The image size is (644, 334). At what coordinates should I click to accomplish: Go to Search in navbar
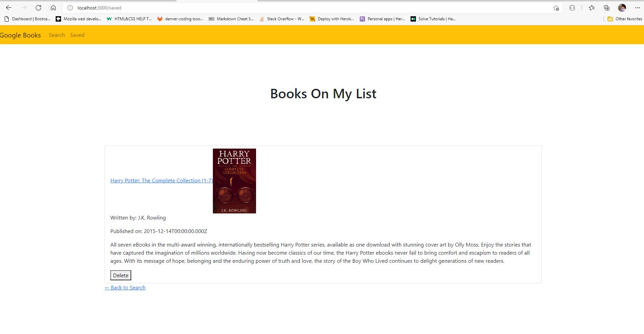pyautogui.click(x=57, y=35)
